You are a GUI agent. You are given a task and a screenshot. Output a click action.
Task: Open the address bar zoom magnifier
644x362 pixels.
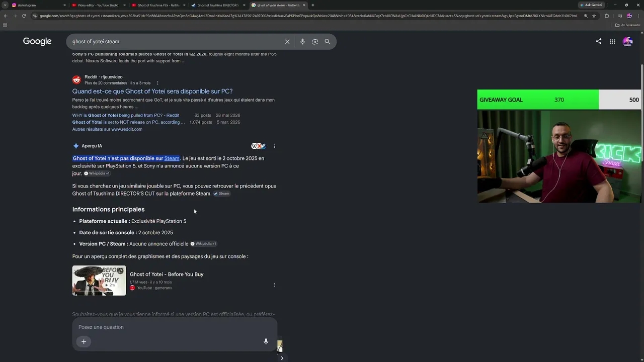tap(586, 16)
